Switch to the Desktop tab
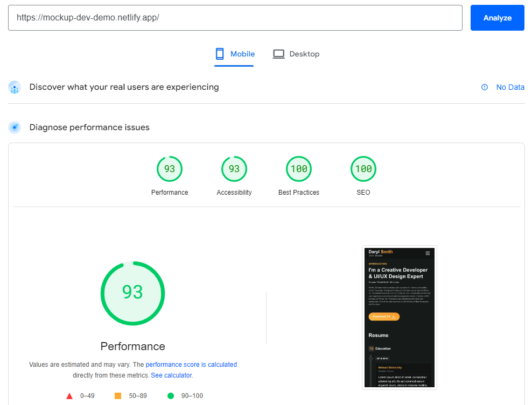The width and height of the screenshot is (532, 405). 296,54
